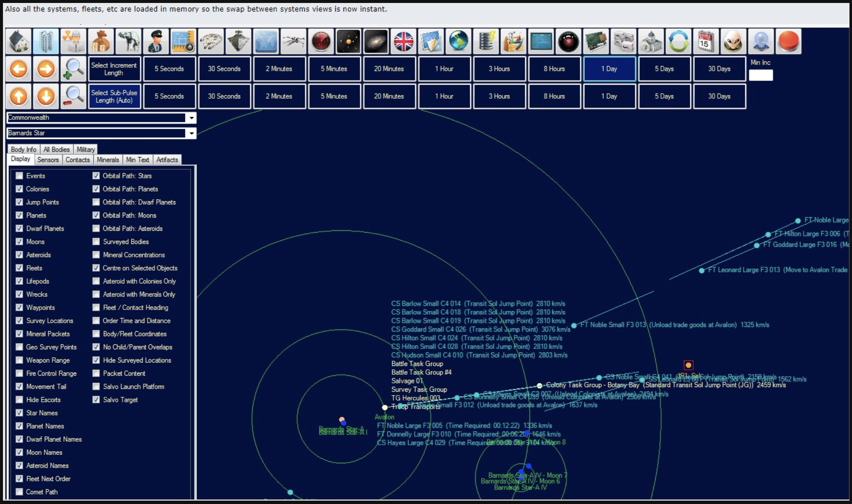Viewport: 852px width, 504px height.
Task: Open the mining worker hard-hat icon
Action: coord(73,42)
